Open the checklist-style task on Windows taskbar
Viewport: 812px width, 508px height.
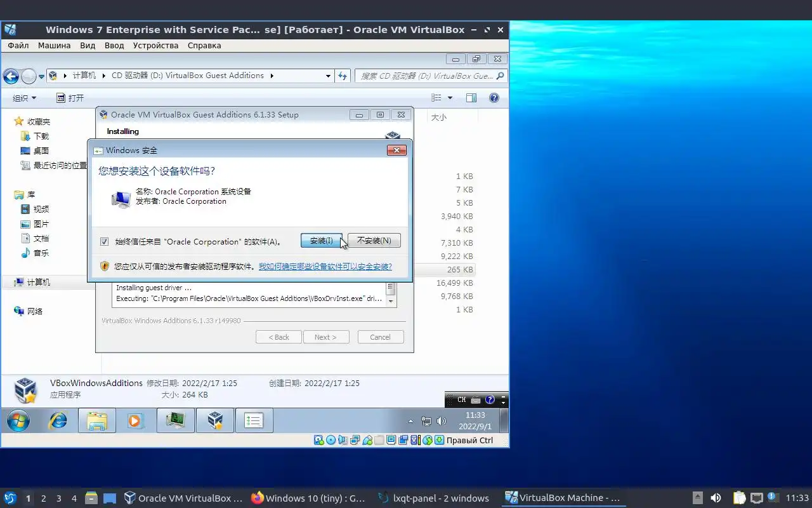click(254, 420)
